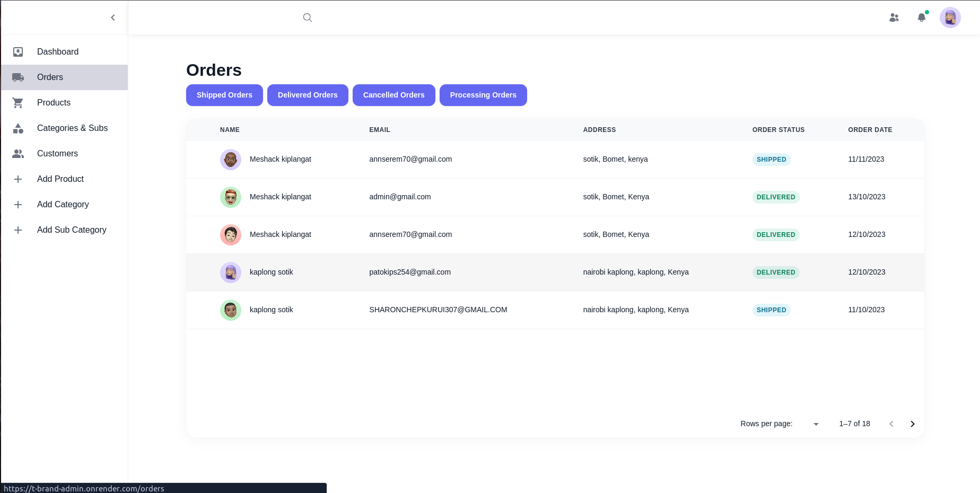The width and height of the screenshot is (980, 493).
Task: Filter by Shipped Orders
Action: [224, 95]
